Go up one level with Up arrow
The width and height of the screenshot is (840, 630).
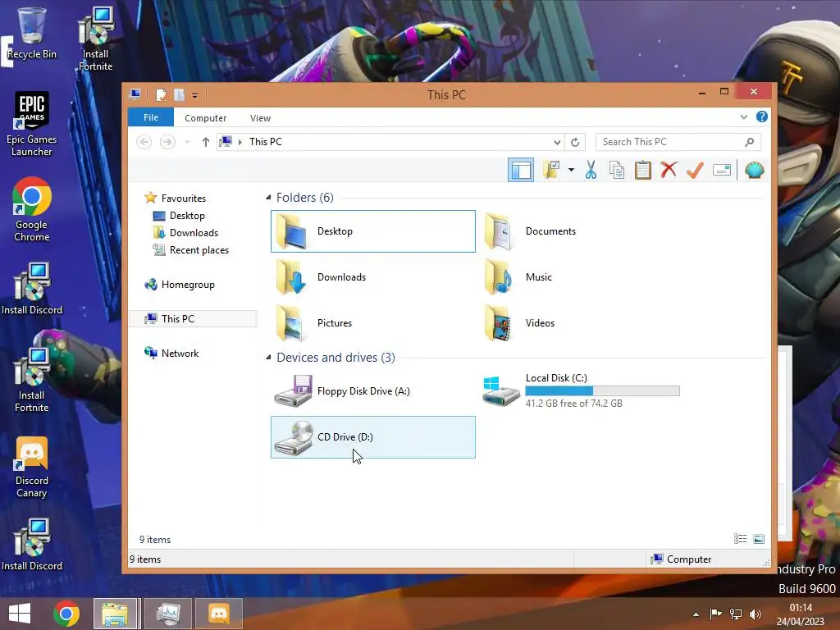pyautogui.click(x=206, y=142)
